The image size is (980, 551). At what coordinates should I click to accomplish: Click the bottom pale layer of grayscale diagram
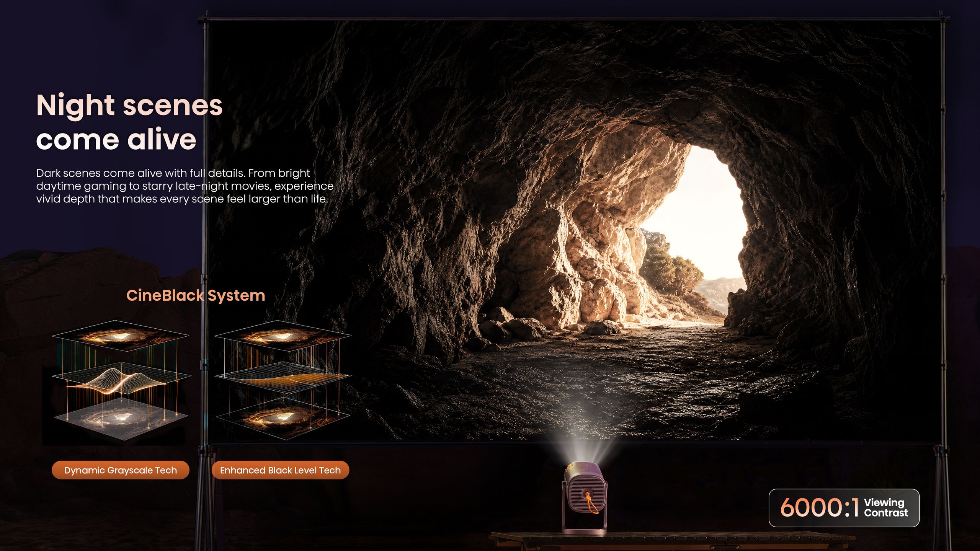pyautogui.click(x=121, y=417)
